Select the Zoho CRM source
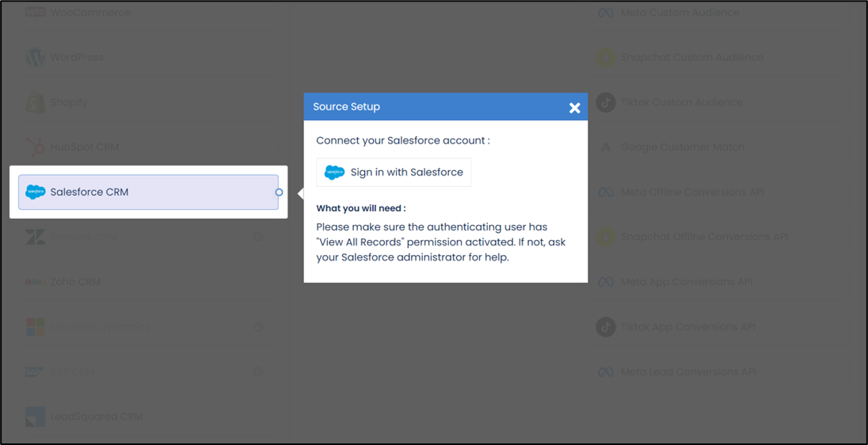The image size is (868, 445). (x=148, y=282)
